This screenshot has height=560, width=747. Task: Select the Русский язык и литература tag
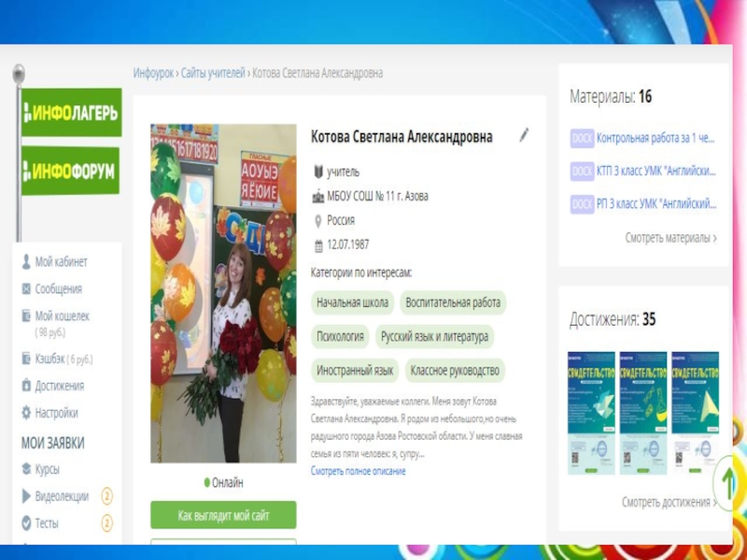(434, 337)
